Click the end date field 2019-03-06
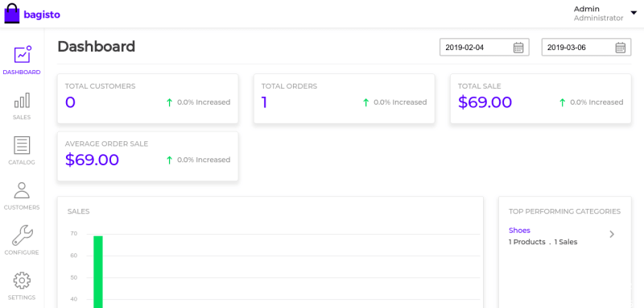644x308 pixels. click(587, 48)
